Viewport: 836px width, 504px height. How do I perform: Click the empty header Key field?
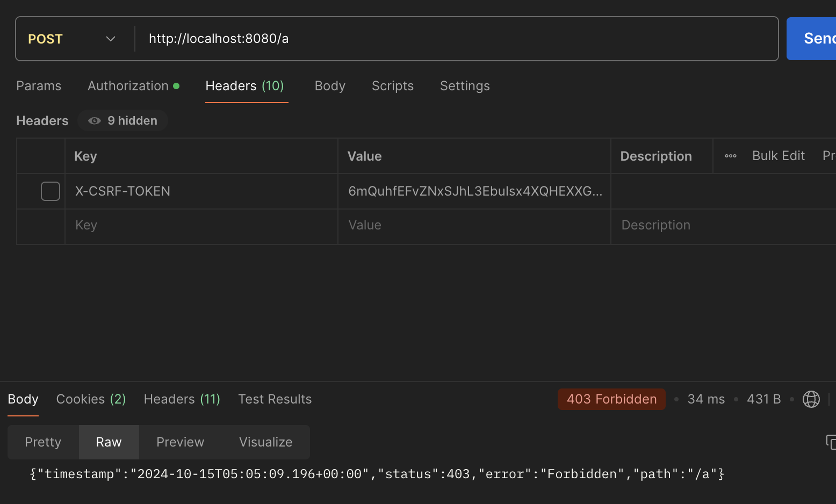click(201, 225)
